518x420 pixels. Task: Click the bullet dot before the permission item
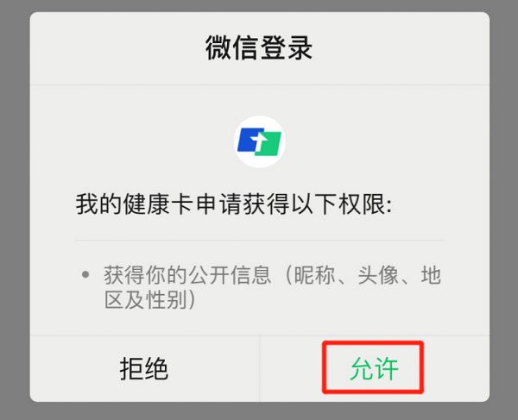tap(85, 274)
